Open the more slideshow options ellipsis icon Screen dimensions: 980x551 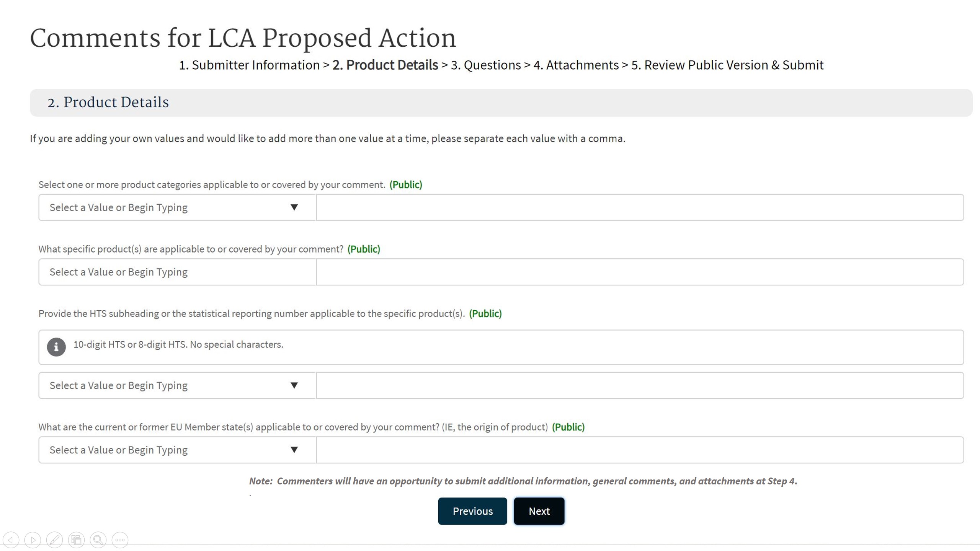(120, 540)
